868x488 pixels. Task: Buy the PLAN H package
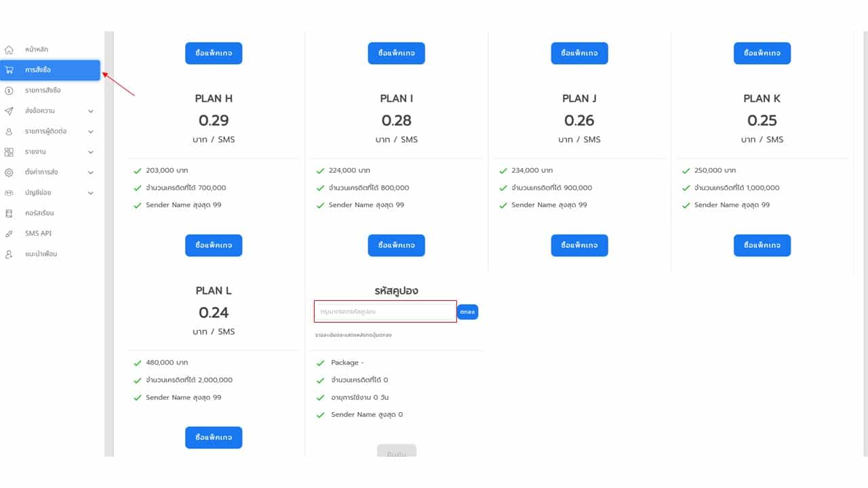point(214,245)
